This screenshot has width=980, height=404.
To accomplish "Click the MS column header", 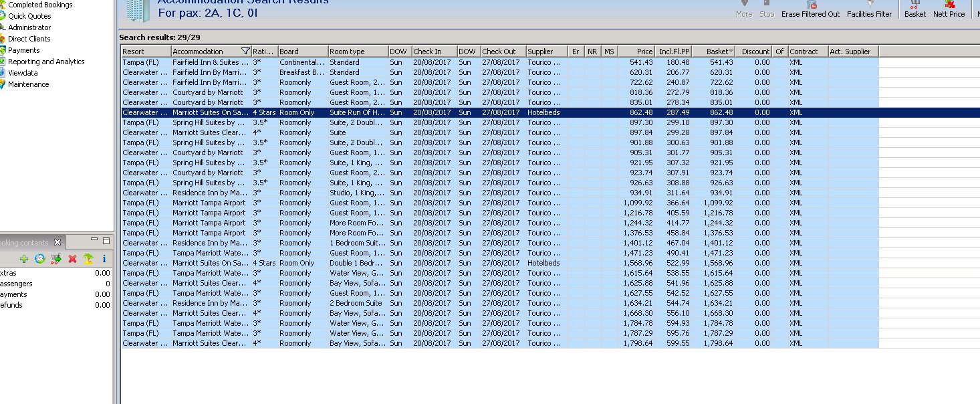I will pos(610,52).
